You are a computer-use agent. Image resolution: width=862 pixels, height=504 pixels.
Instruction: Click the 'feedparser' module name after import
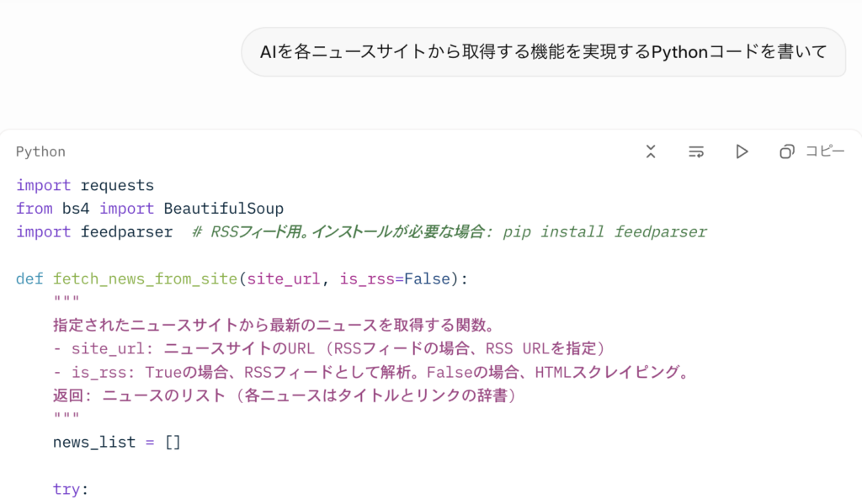click(x=126, y=231)
